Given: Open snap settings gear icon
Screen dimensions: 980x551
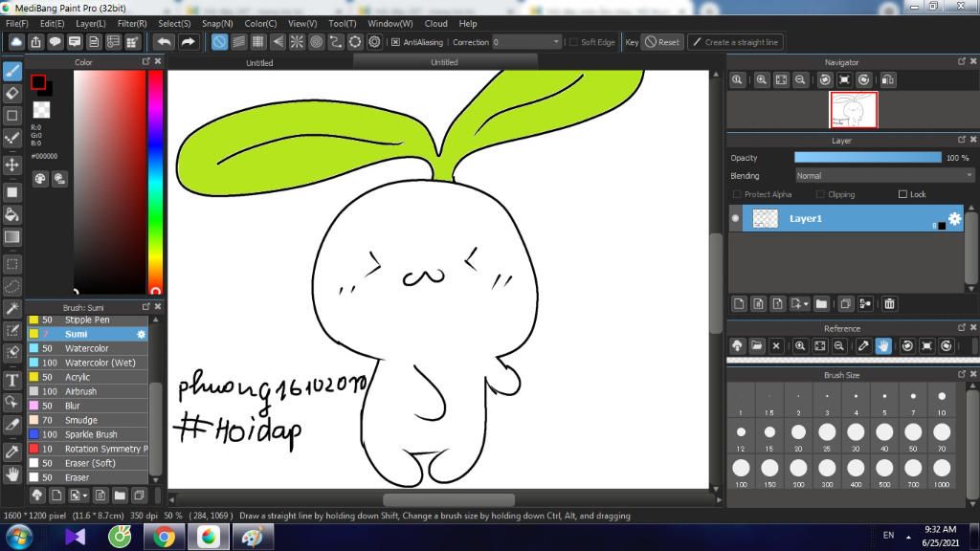Looking at the screenshot, I should tap(374, 42).
